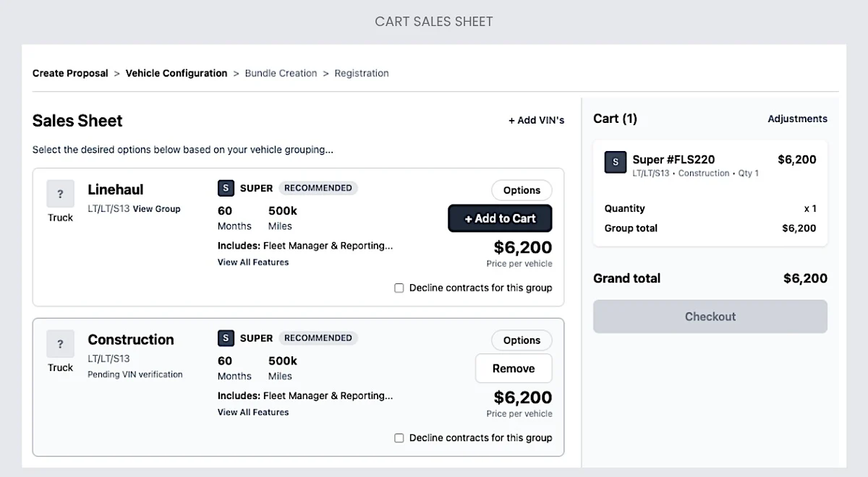868x477 pixels.
Task: Go to Bundle Creation breadcrumb
Action: point(281,73)
